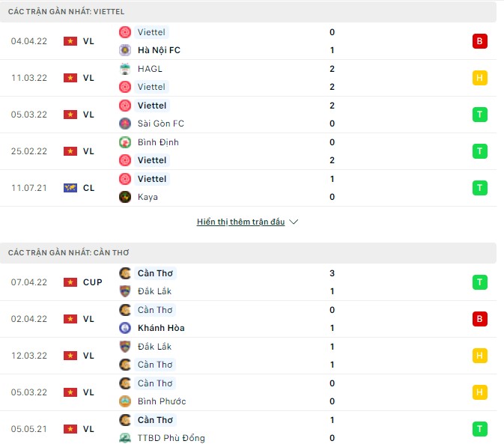This screenshot has height=447, width=504.
Task: Click HAGL team crest icon
Action: (x=125, y=69)
